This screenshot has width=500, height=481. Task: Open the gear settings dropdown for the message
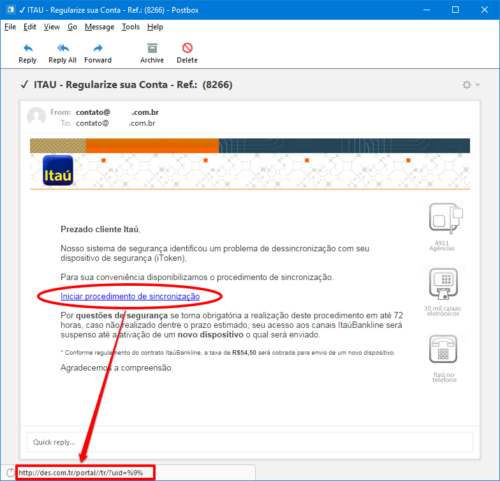pyautogui.click(x=471, y=85)
